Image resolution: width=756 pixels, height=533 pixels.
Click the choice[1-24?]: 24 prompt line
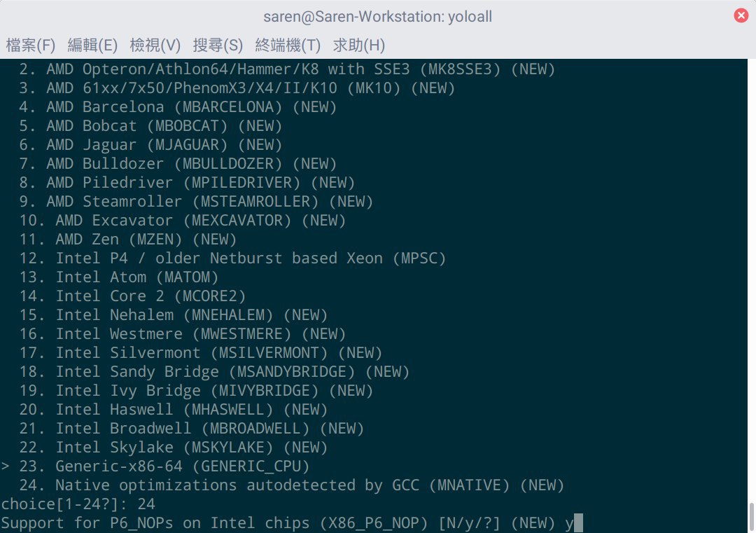pos(78,504)
